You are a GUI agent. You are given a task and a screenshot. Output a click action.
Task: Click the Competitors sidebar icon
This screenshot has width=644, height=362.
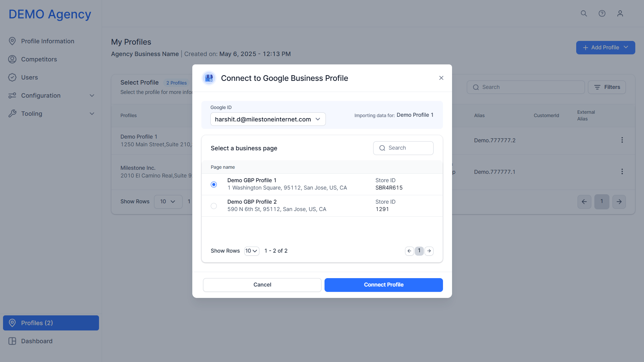[12, 59]
